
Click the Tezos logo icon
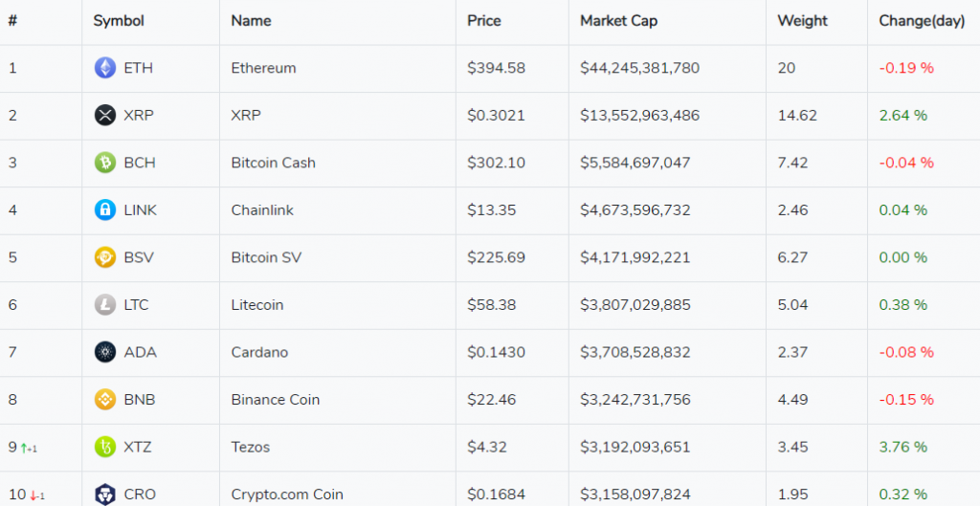tap(105, 447)
